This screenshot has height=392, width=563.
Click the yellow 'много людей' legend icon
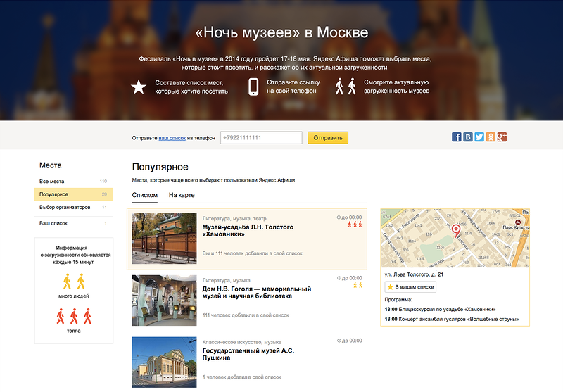coord(74,282)
